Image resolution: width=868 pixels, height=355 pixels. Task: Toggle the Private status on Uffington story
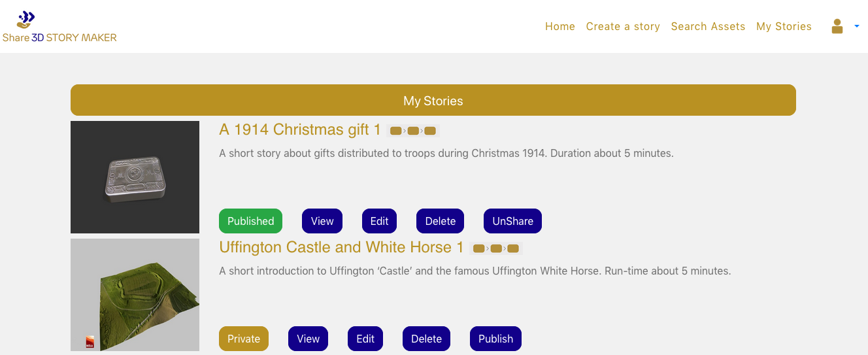pyautogui.click(x=244, y=339)
